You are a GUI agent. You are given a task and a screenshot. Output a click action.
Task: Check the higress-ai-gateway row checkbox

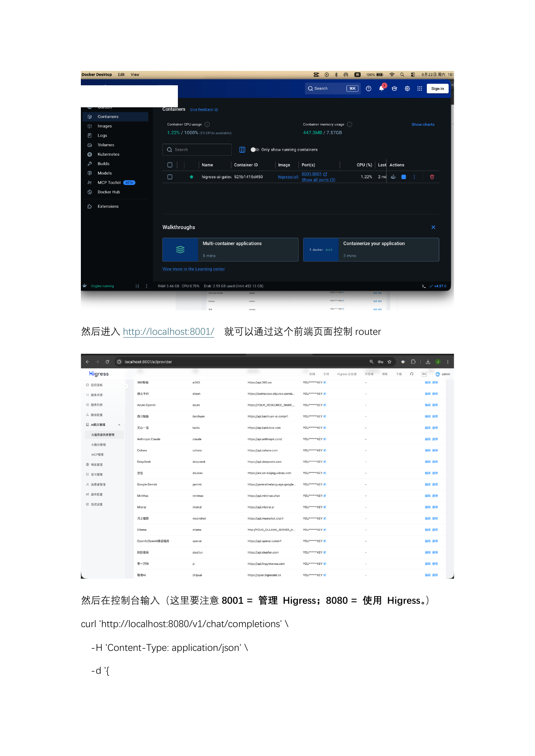tap(170, 177)
